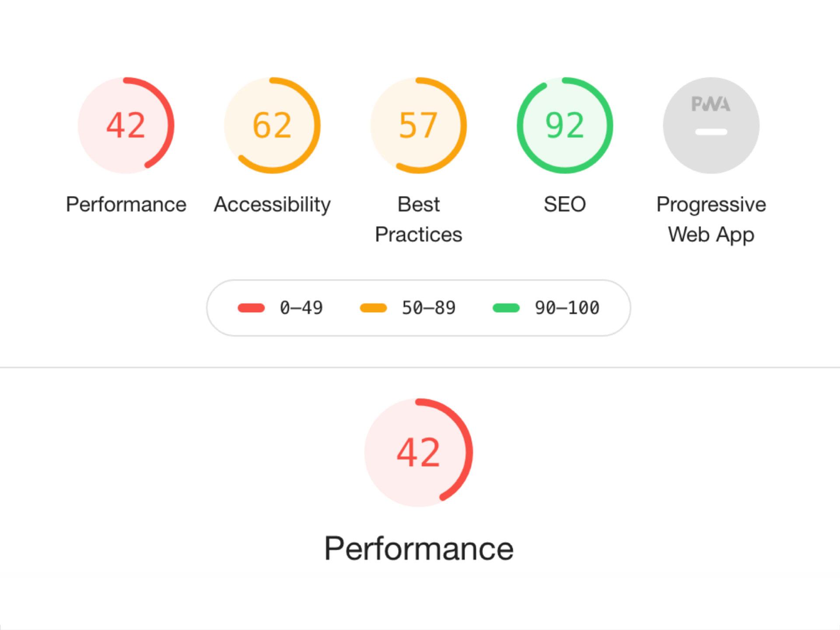Image resolution: width=840 pixels, height=630 pixels.
Task: Jump to the SEO category tab
Action: click(564, 204)
